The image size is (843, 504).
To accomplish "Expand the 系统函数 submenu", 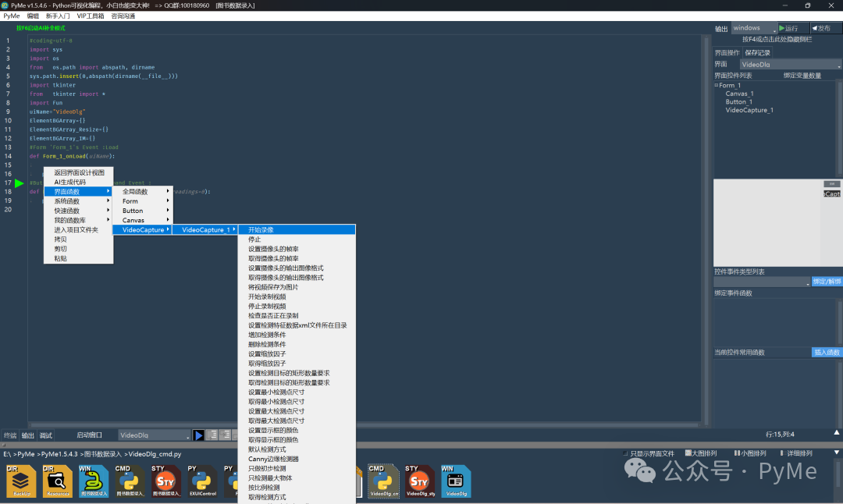I will tap(79, 201).
